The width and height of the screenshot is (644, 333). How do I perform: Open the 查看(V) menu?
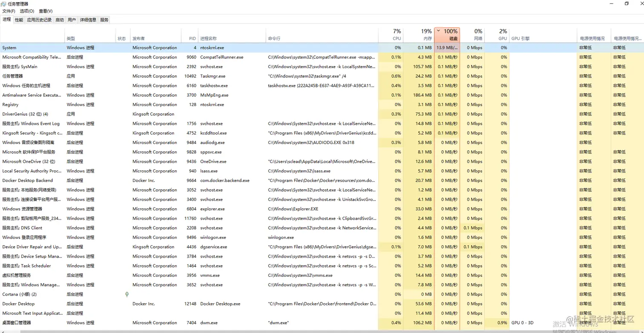click(x=46, y=11)
